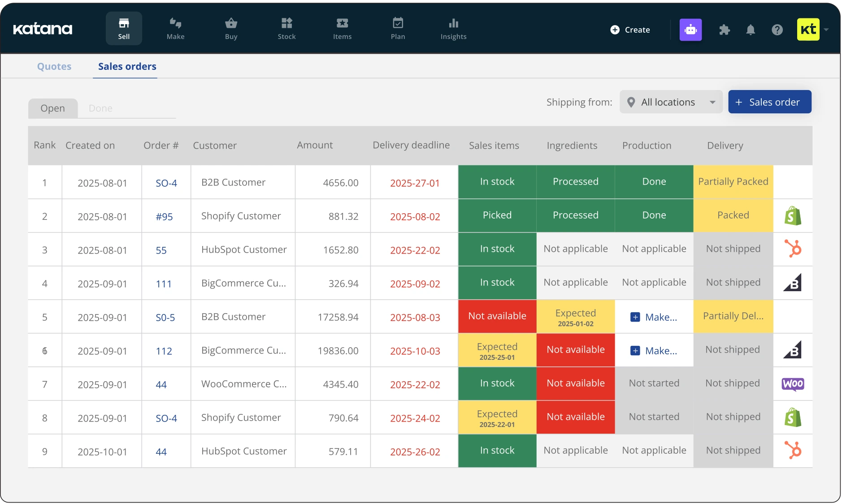Viewport: 842px width, 504px height.
Task: Open the help question mark
Action: point(777,30)
